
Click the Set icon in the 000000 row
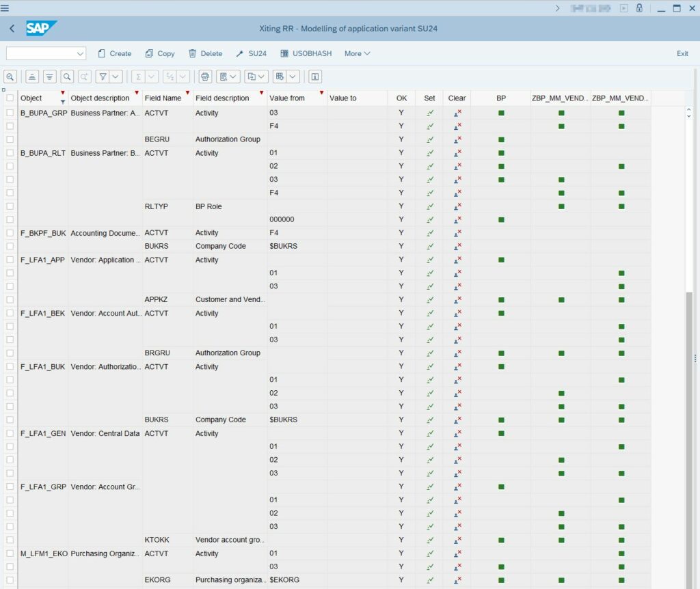[x=429, y=219]
